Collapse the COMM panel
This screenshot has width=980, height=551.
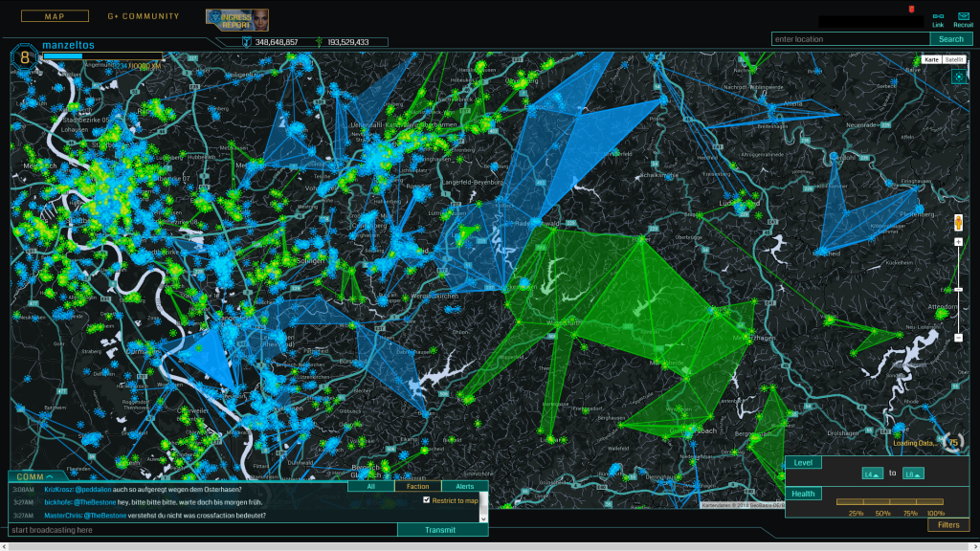point(36,476)
